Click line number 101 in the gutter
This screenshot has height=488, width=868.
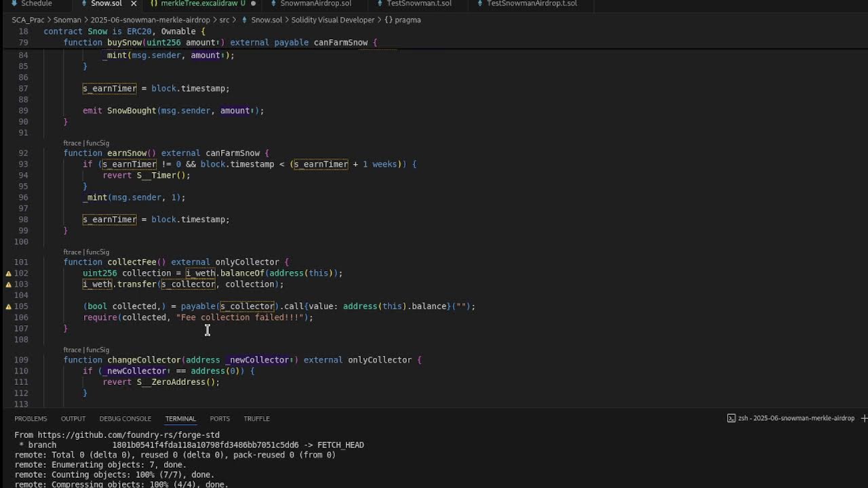tap(21, 262)
